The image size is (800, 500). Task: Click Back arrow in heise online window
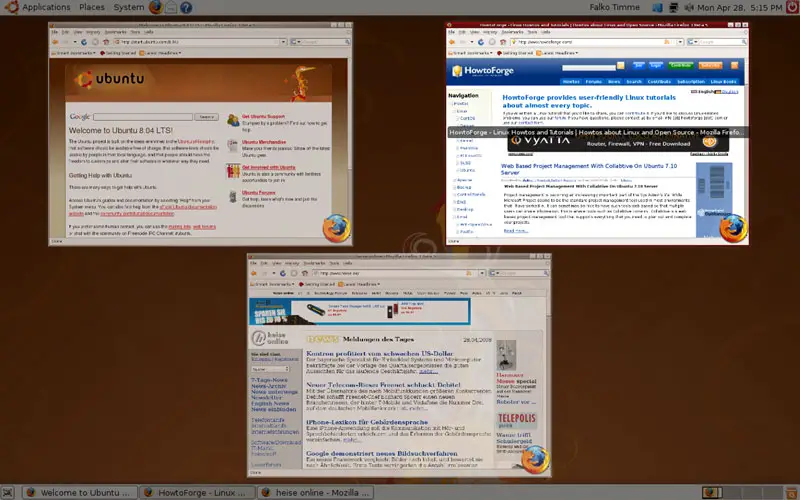point(254,273)
